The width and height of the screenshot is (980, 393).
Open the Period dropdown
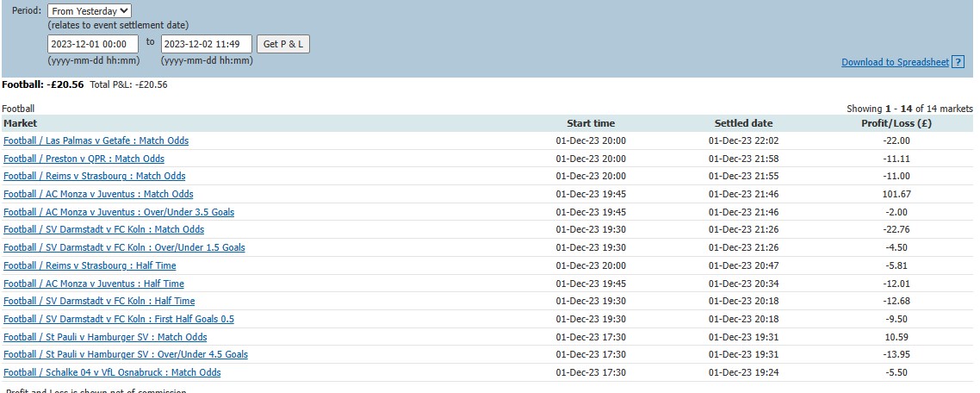tap(90, 11)
